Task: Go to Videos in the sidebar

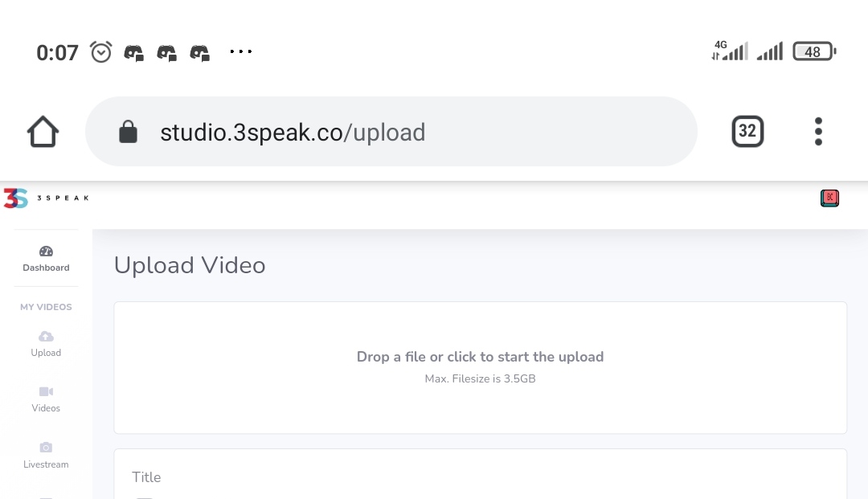Action: [x=46, y=399]
